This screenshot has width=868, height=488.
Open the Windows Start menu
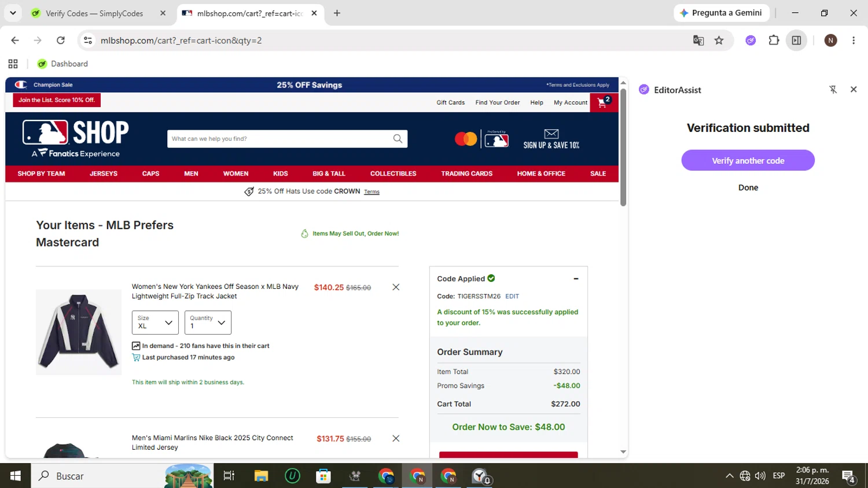(x=15, y=476)
